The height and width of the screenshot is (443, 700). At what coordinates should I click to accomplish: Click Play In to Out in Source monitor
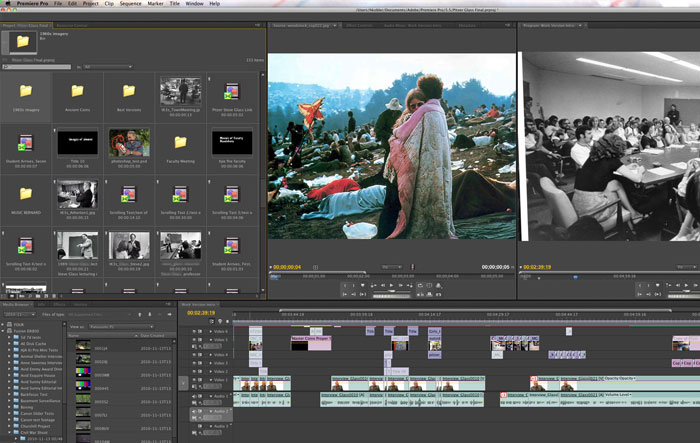click(362, 294)
